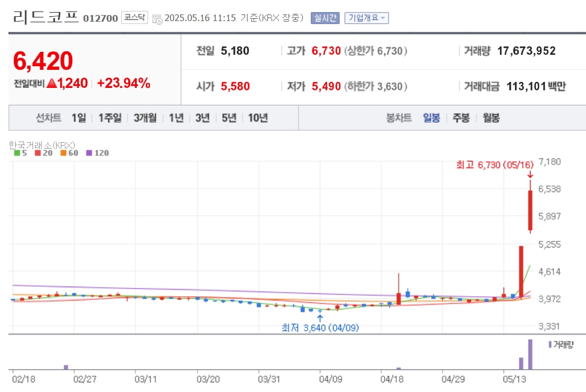Viewport: 586px width, 392px height.
Task: Switch to 월봉 monthly candle chart
Action: pyautogui.click(x=491, y=118)
